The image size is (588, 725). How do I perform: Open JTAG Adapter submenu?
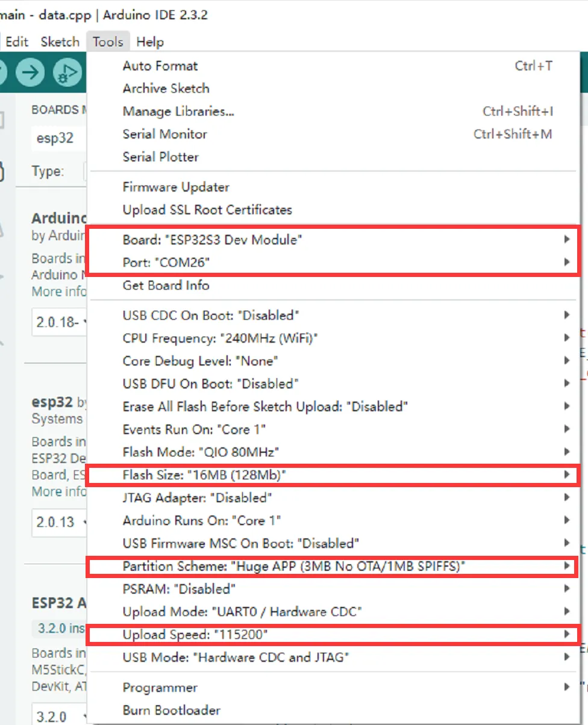click(334, 498)
